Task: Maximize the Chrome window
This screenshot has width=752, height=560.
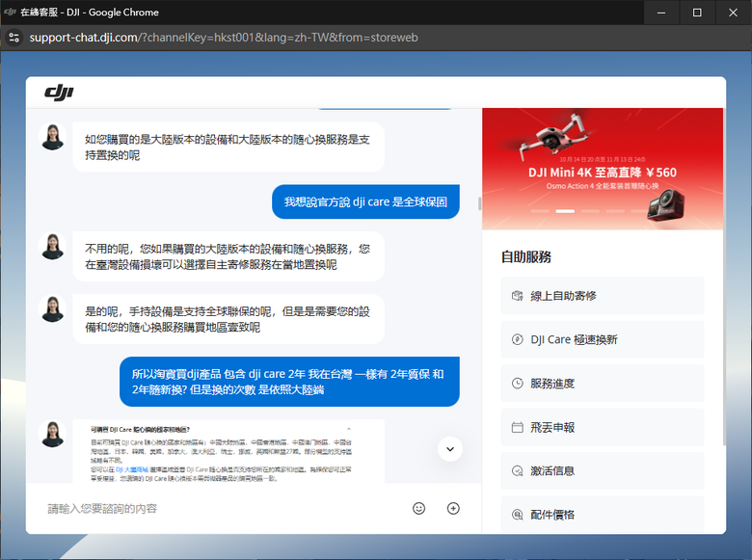Action: pos(697,13)
